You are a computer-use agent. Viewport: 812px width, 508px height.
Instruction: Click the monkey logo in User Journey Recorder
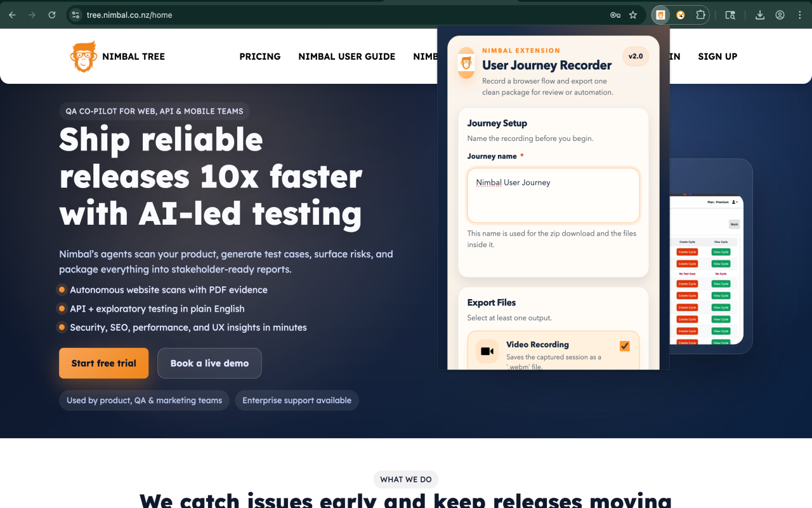[466, 63]
